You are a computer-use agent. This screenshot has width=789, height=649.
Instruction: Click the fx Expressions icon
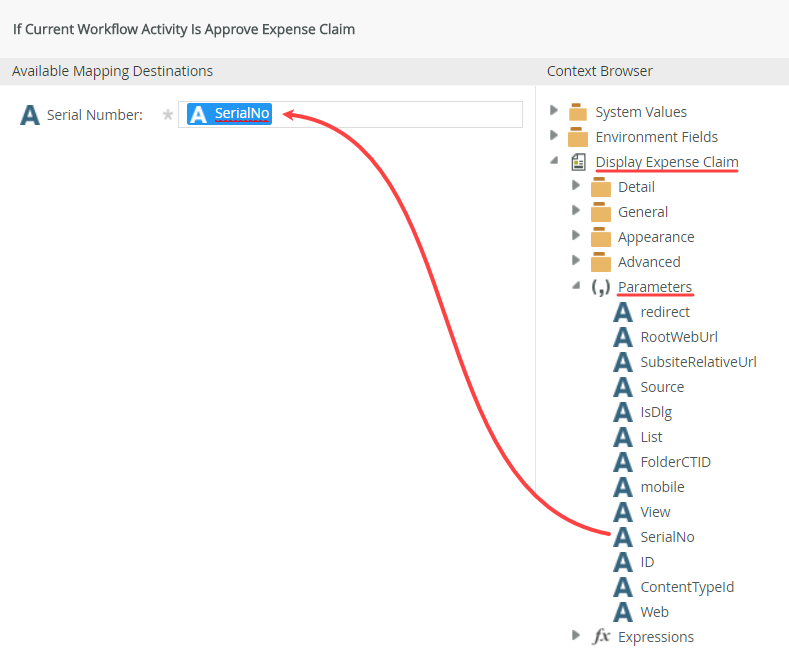[601, 636]
